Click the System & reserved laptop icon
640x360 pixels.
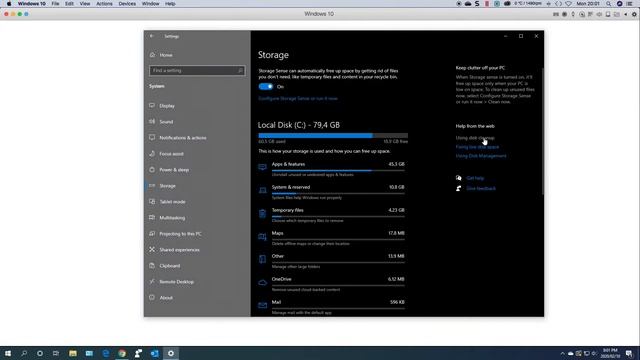coord(262,190)
